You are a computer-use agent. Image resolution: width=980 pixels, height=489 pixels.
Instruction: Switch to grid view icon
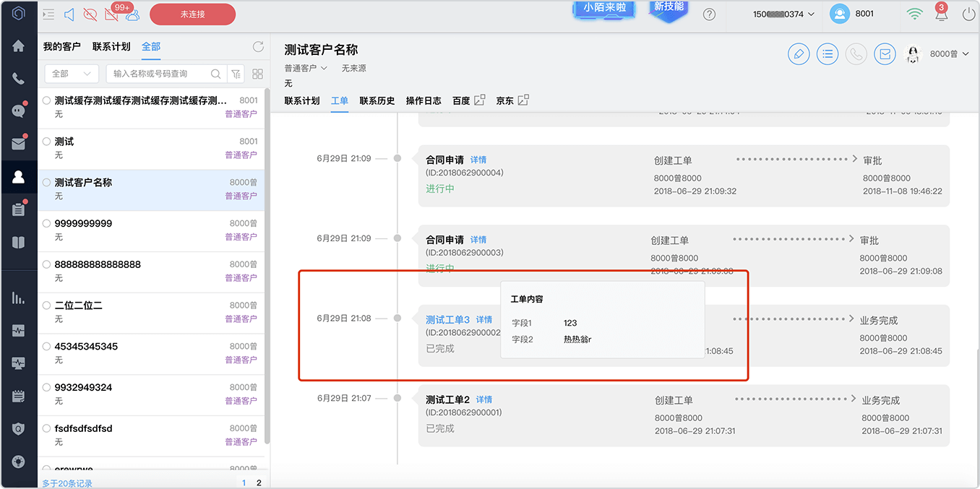pos(257,74)
